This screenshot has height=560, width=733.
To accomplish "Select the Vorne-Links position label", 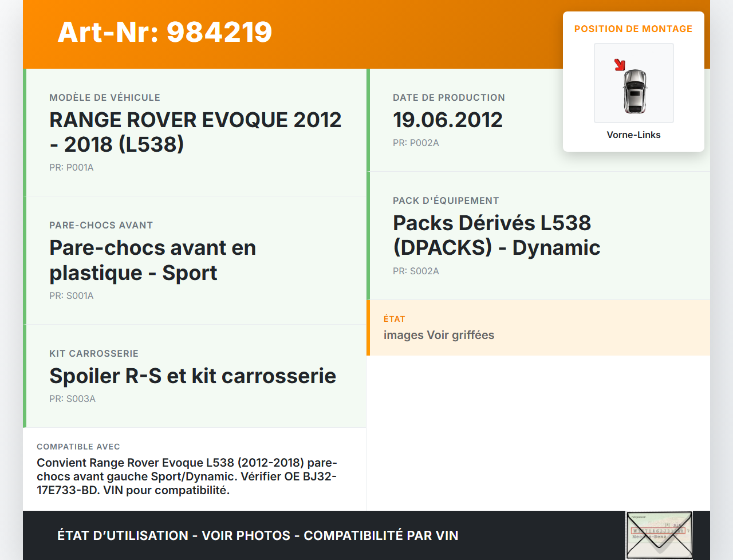I will [x=633, y=135].
